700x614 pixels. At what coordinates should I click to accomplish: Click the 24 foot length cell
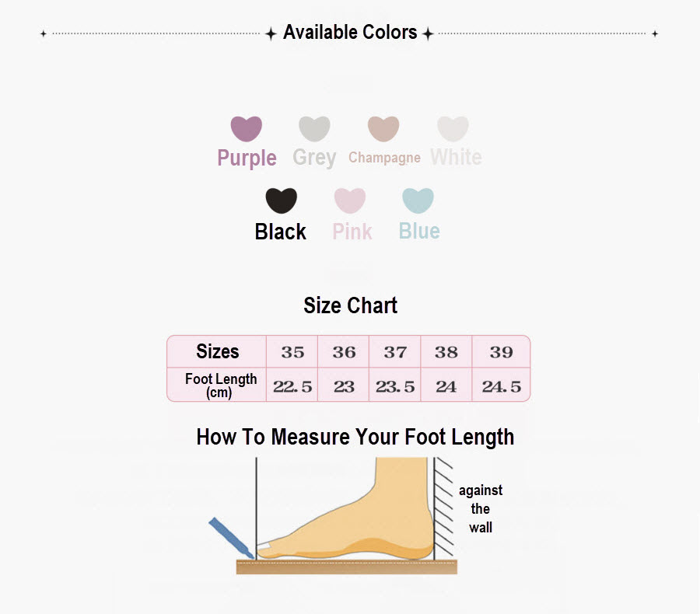[x=446, y=385]
